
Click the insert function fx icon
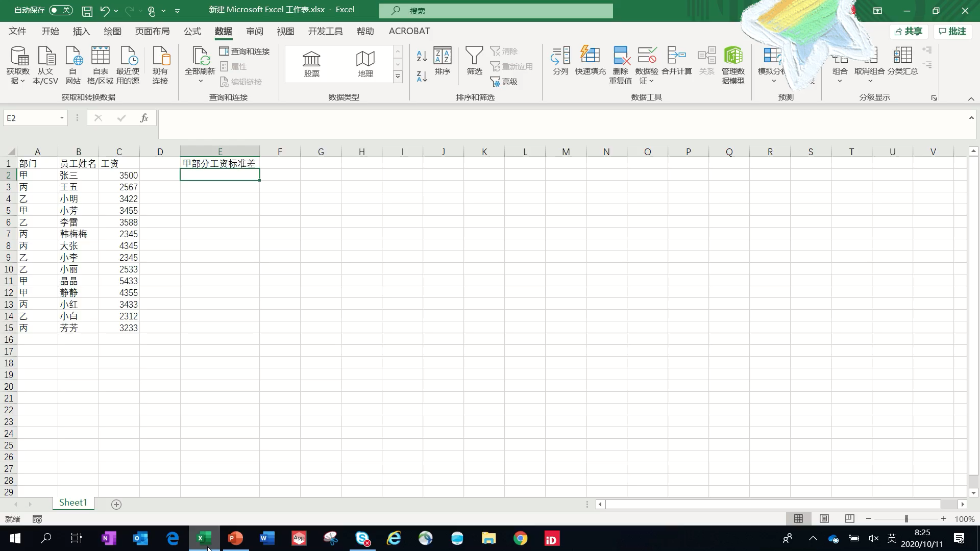tap(144, 118)
